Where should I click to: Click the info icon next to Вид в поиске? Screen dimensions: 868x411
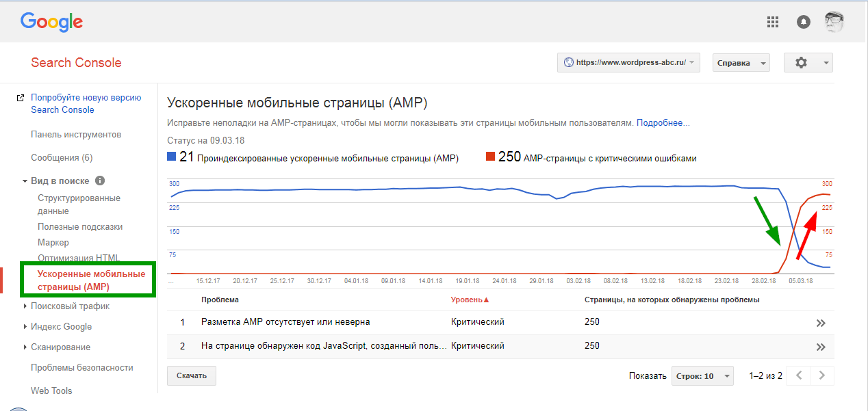(100, 181)
